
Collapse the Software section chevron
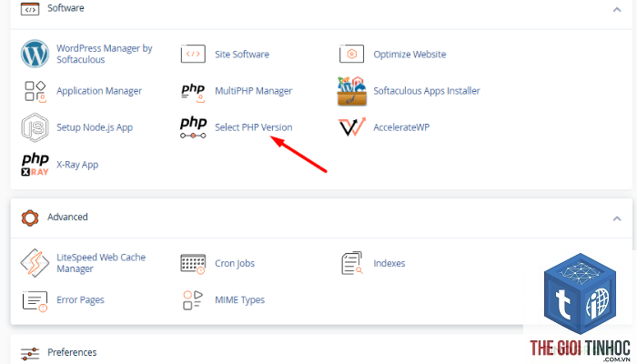click(617, 9)
